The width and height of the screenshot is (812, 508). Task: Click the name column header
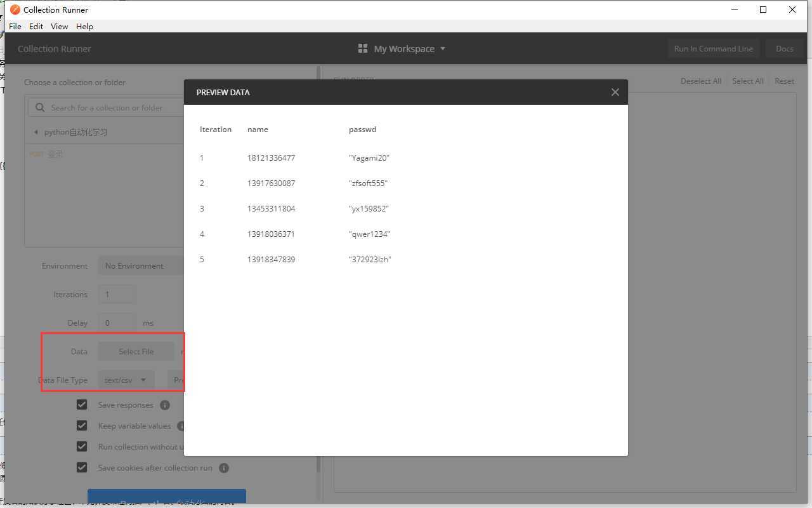(258, 130)
